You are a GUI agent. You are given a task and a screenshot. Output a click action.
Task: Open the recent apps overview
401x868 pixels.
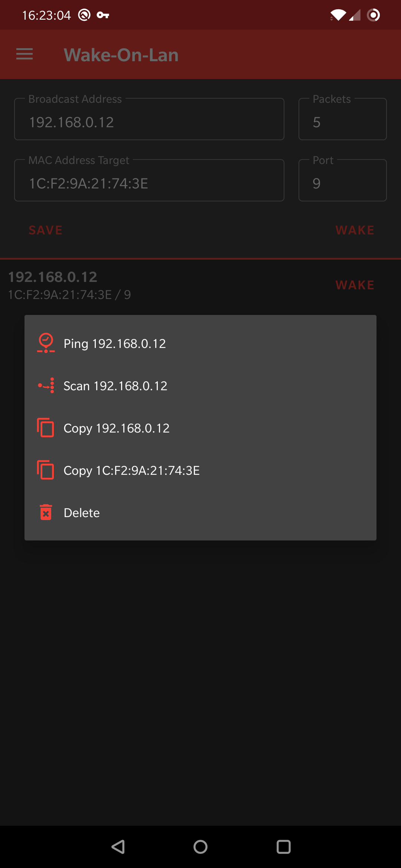(x=283, y=847)
